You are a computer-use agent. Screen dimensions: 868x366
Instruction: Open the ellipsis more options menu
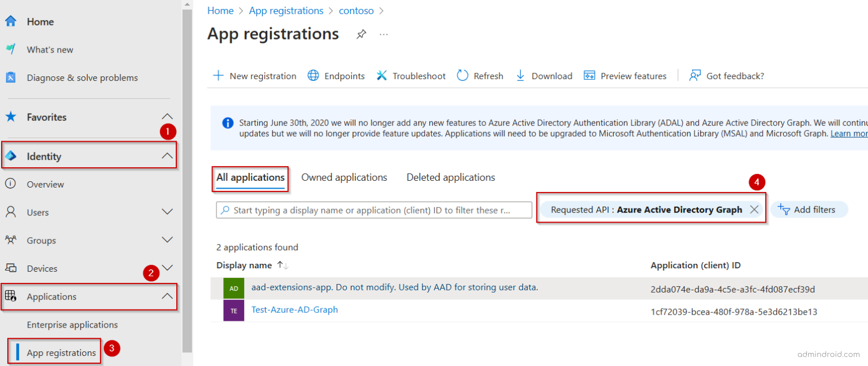384,34
